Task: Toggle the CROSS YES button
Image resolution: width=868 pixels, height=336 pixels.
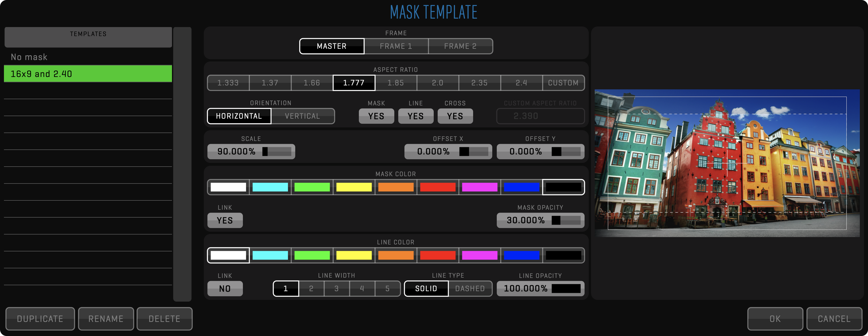Action: [455, 116]
